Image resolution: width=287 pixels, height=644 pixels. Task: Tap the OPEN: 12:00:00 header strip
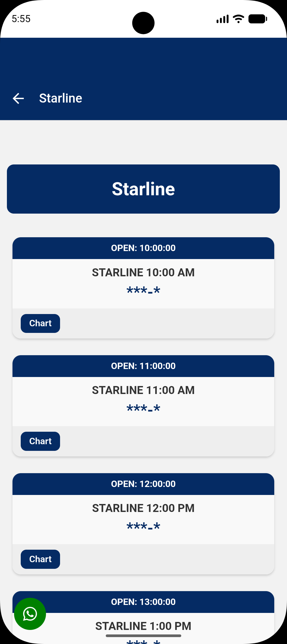pyautogui.click(x=143, y=484)
